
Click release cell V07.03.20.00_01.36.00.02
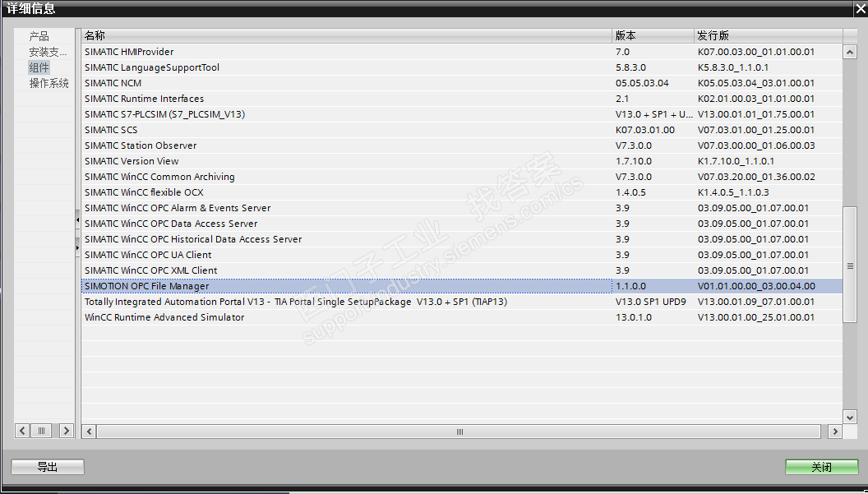point(756,177)
